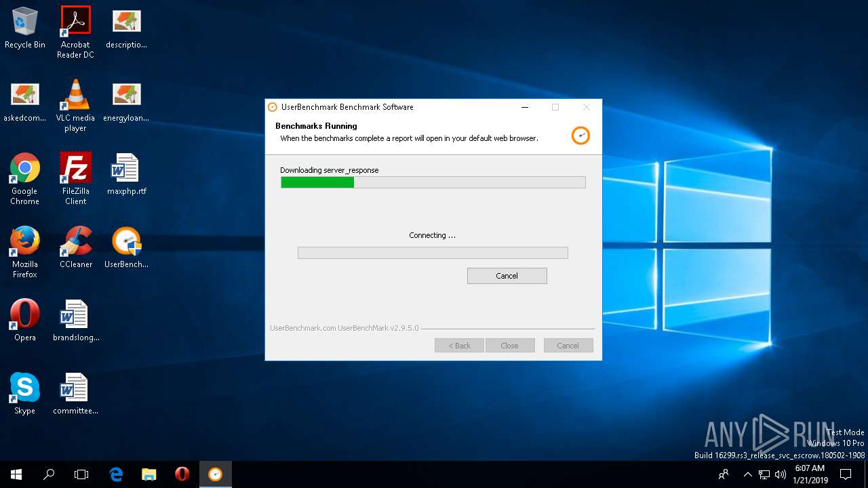Image resolution: width=868 pixels, height=488 pixels.
Task: Open the Opera desktop shortcut
Action: point(24,321)
